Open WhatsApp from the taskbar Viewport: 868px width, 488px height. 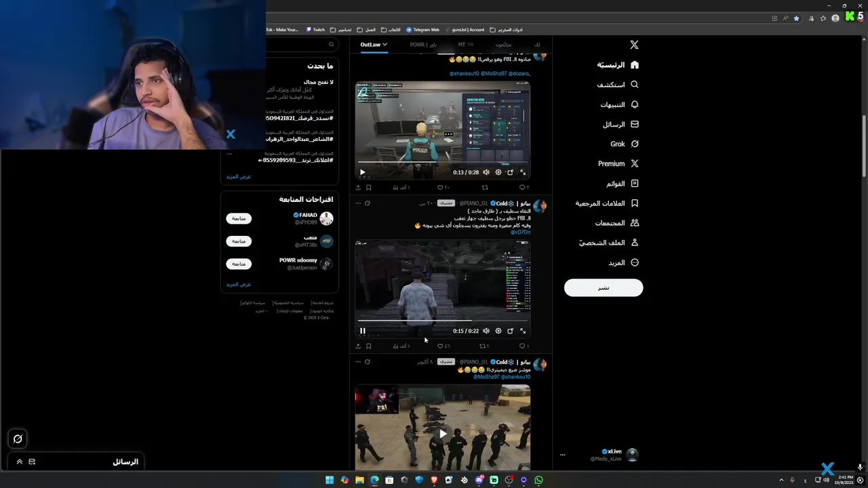(538, 480)
